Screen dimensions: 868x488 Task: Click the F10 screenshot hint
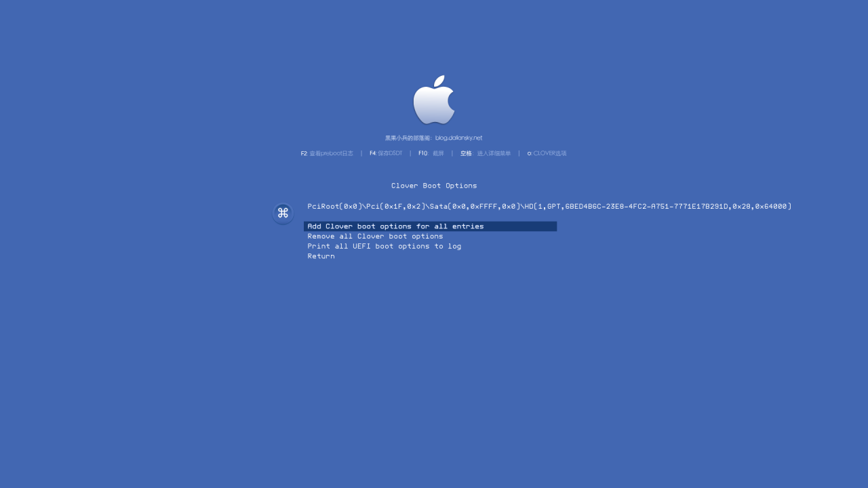pyautogui.click(x=431, y=153)
